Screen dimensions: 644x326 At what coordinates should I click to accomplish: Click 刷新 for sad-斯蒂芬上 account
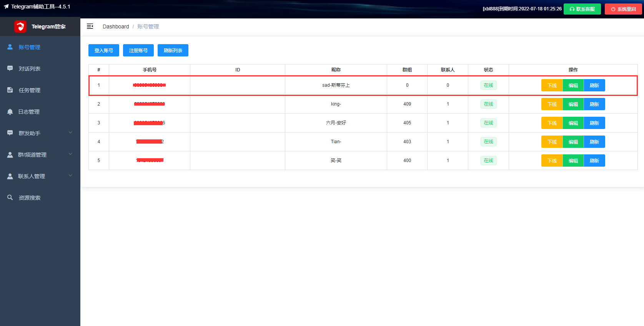594,85
